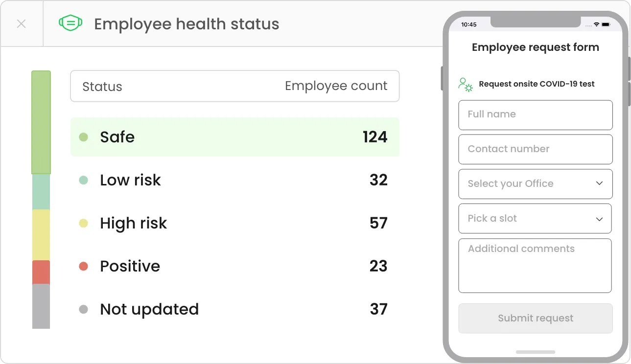Focus the Full name input field

point(535,115)
